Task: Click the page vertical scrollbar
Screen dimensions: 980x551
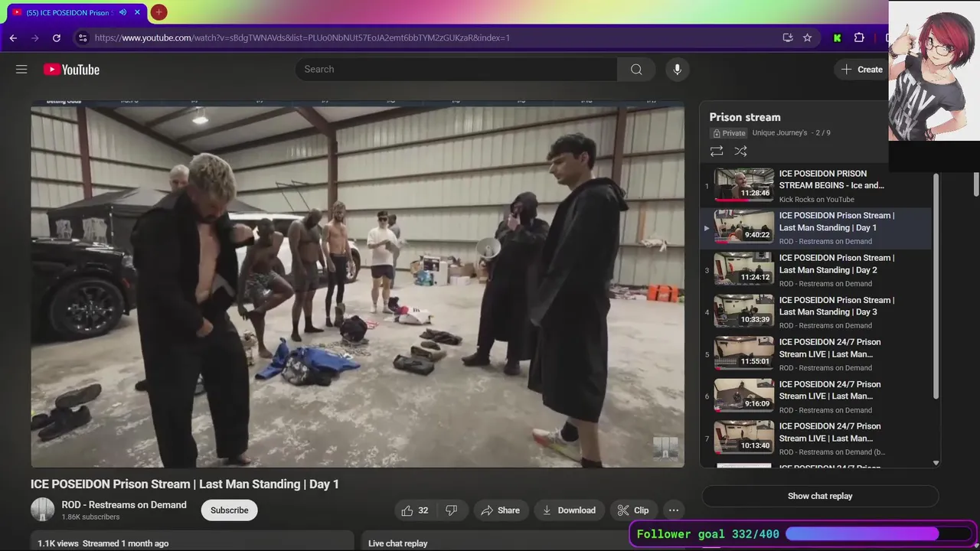Action: [x=975, y=184]
